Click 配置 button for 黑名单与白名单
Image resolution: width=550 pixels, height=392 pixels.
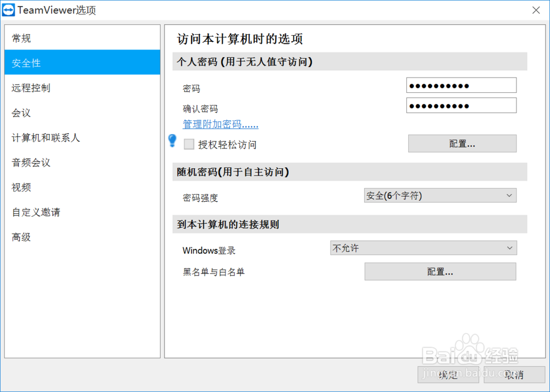click(x=440, y=272)
